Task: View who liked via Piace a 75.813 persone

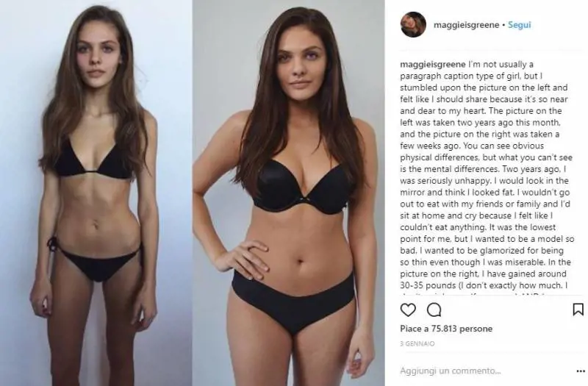Action: click(x=446, y=329)
